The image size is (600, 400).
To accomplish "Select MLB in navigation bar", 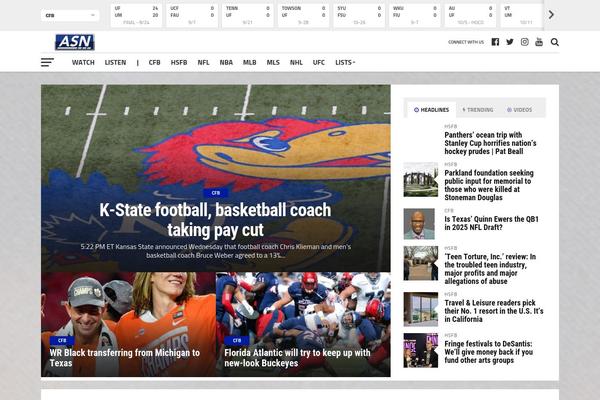I will (x=249, y=62).
